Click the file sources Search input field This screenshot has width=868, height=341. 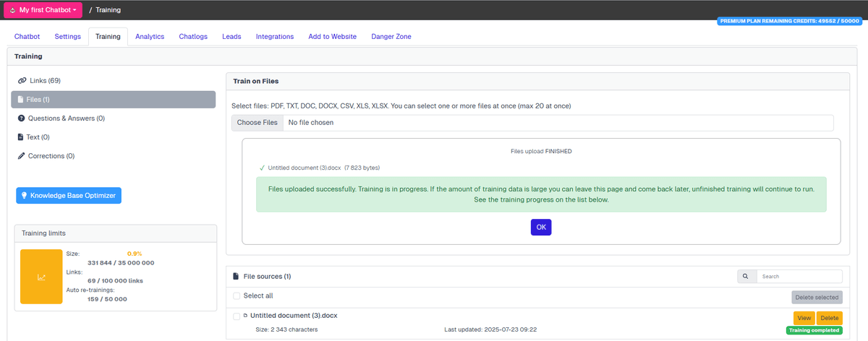tap(799, 276)
